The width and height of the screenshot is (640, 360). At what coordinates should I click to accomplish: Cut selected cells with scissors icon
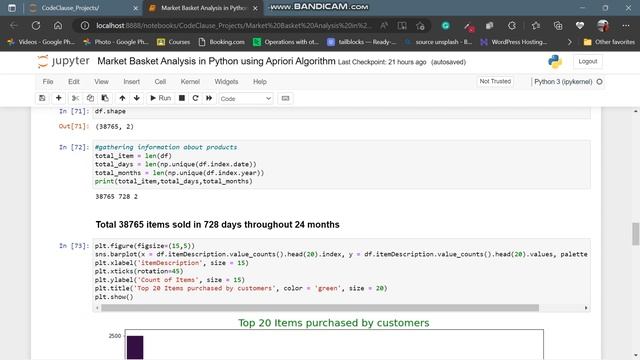(x=75, y=98)
